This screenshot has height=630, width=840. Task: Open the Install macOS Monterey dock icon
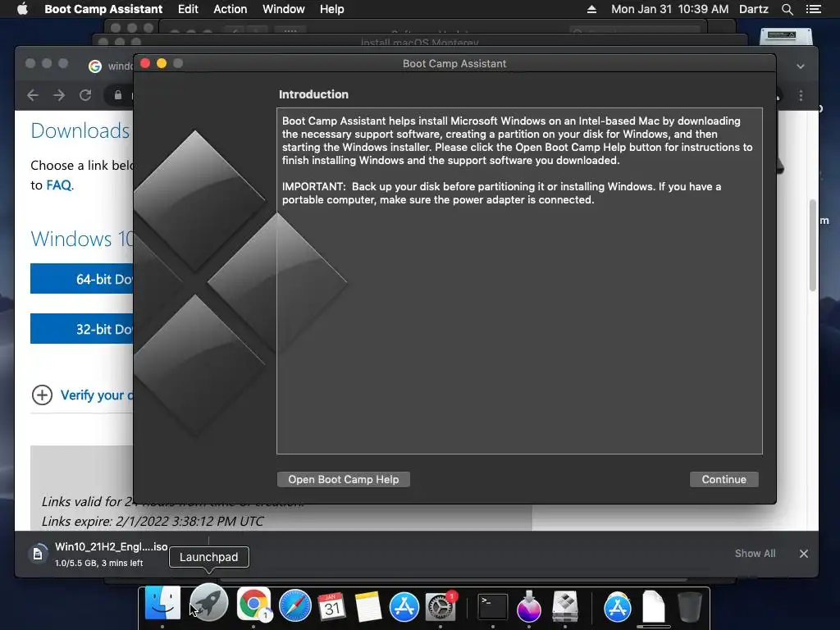528,606
